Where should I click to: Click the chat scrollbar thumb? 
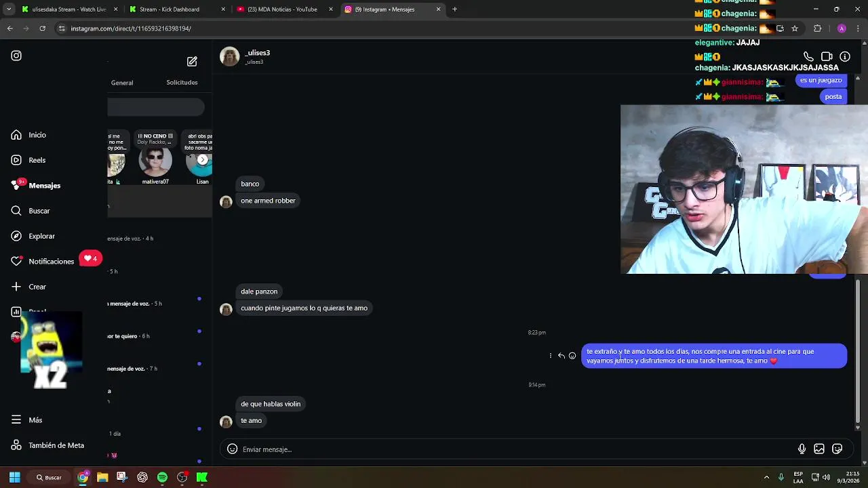pos(858,352)
